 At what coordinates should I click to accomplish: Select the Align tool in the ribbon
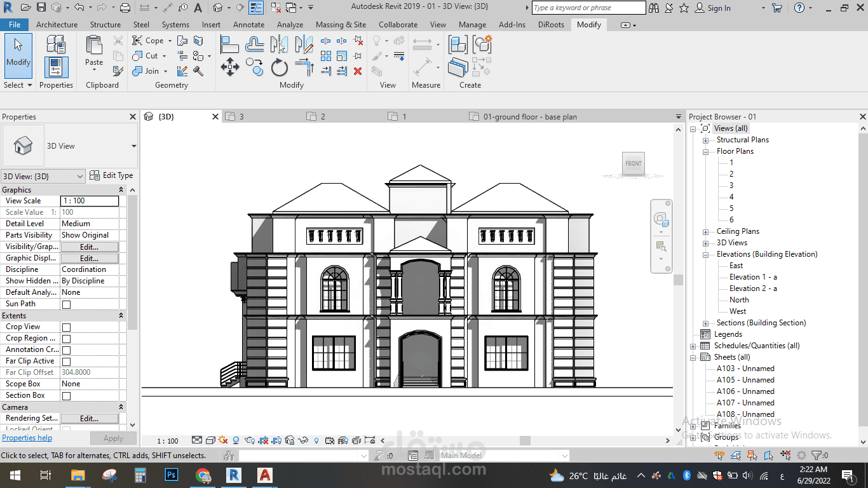(229, 44)
